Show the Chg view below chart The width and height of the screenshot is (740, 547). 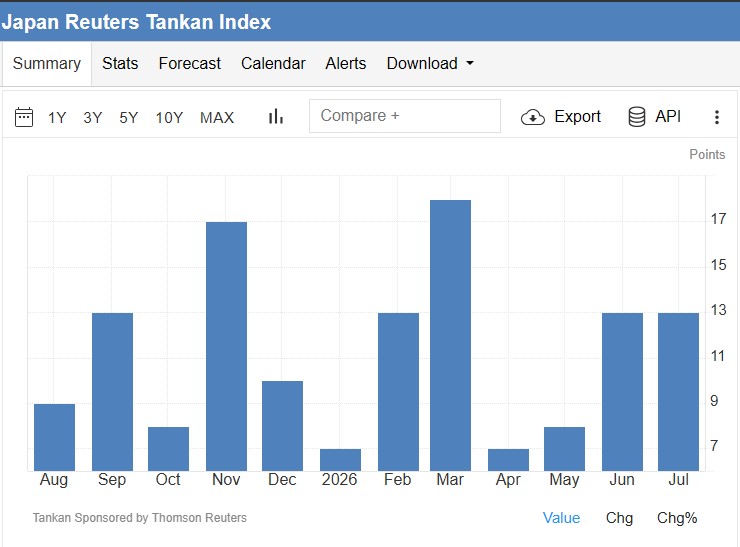coord(619,518)
